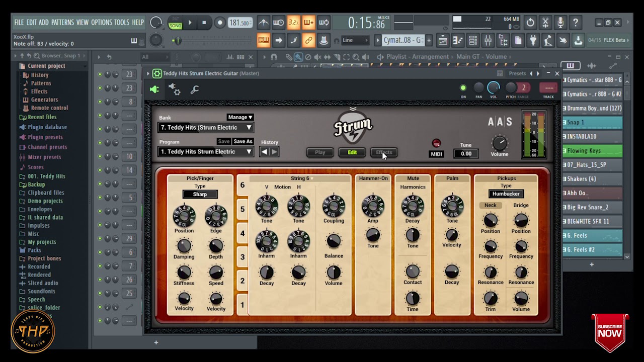
Task: Select string number 3 tab
Action: [x=242, y=257]
